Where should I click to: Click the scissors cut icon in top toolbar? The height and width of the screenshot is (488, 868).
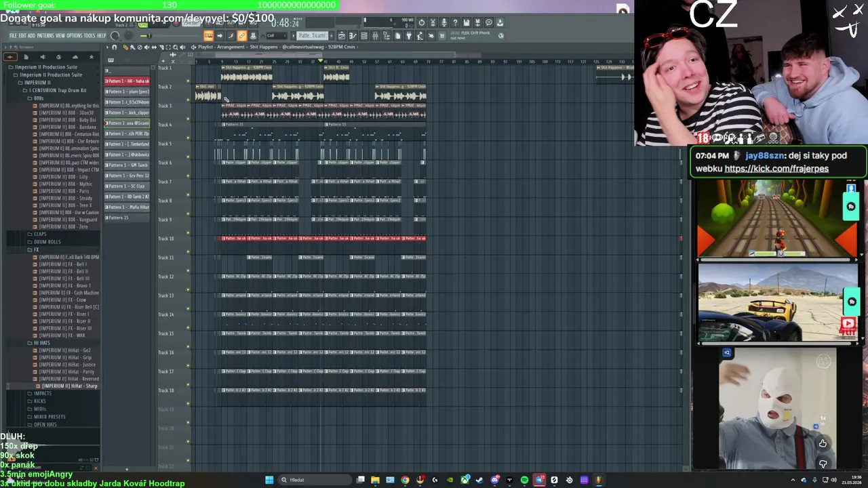[432, 22]
